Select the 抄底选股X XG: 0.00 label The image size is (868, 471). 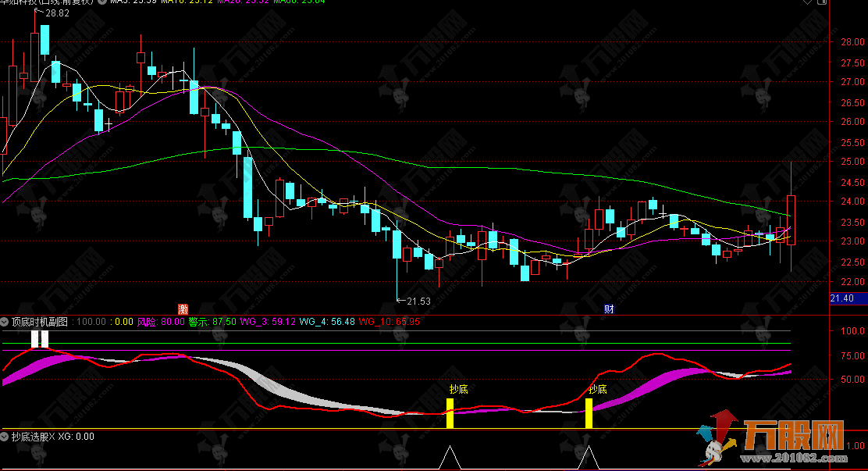point(53,437)
